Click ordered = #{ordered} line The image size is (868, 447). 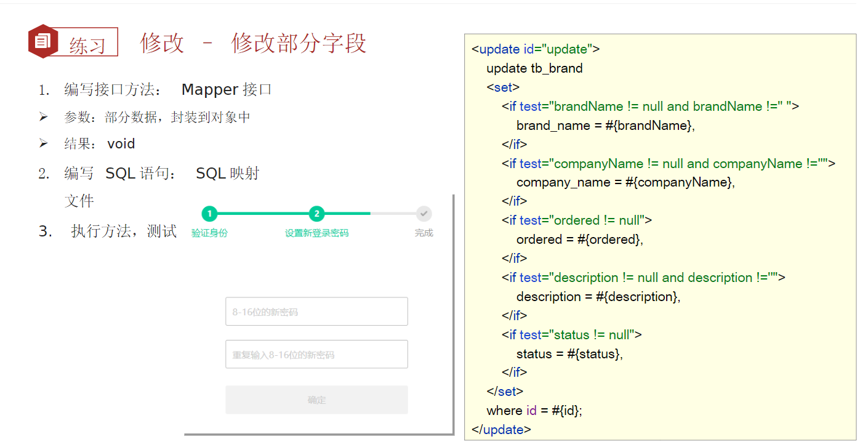(x=579, y=240)
